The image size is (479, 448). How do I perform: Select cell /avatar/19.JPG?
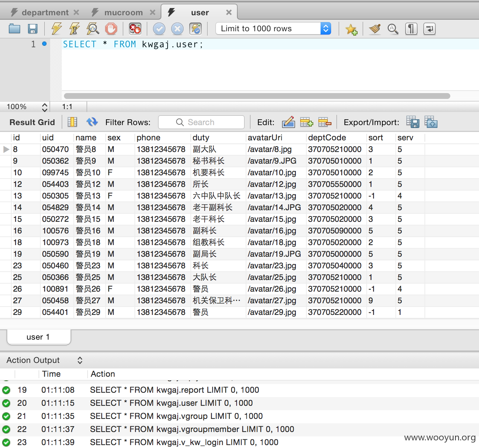[276, 254]
